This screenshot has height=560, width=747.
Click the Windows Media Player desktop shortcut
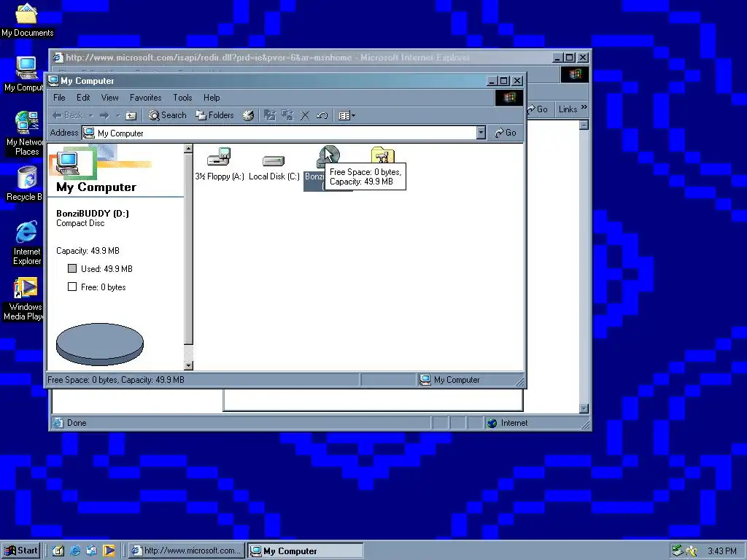24,300
